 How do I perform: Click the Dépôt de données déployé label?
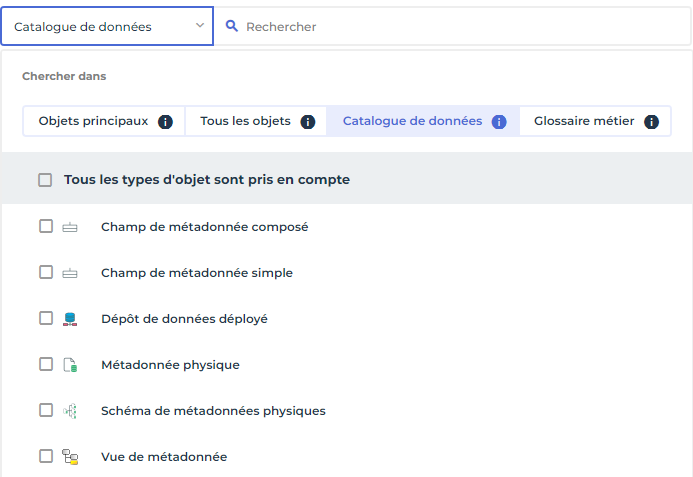pyautogui.click(x=184, y=319)
